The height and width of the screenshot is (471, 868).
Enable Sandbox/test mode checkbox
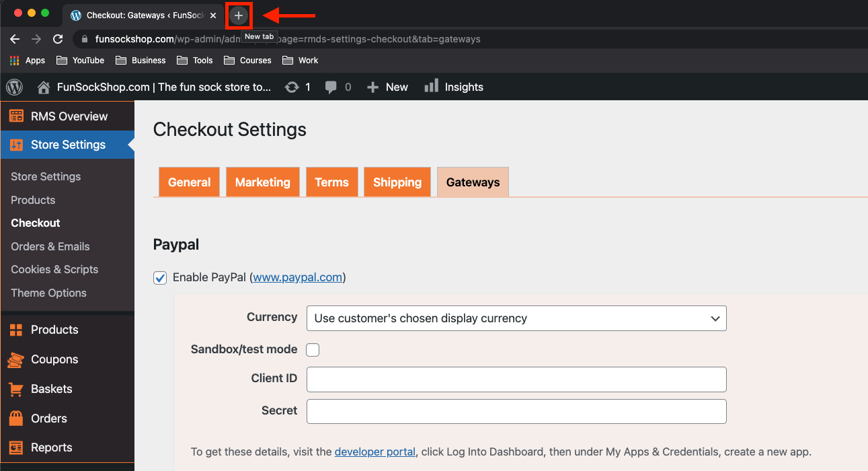click(313, 350)
